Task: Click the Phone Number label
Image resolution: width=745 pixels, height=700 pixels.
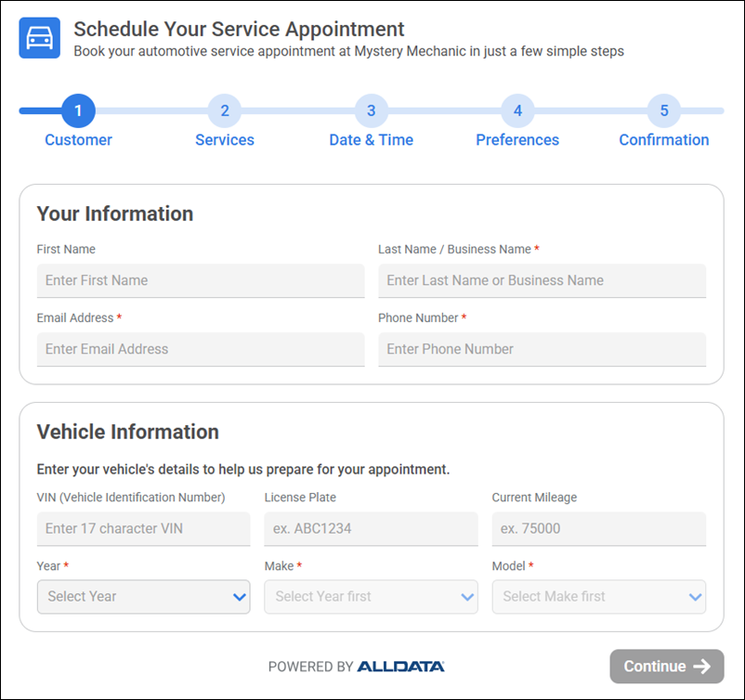Action: tap(418, 318)
